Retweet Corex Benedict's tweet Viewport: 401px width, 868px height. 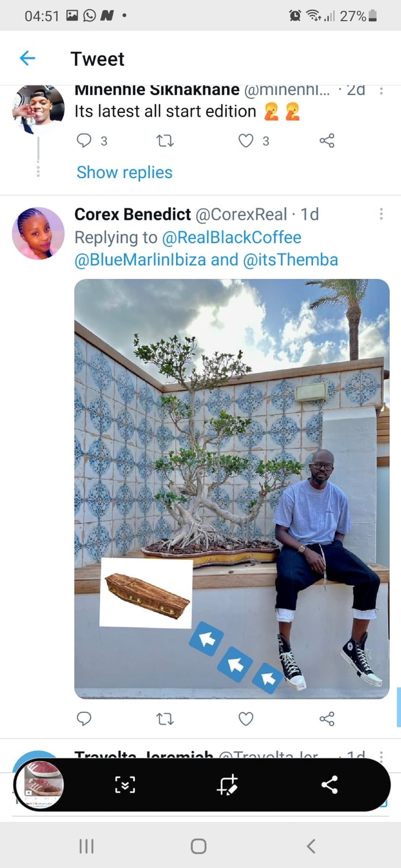(165, 719)
